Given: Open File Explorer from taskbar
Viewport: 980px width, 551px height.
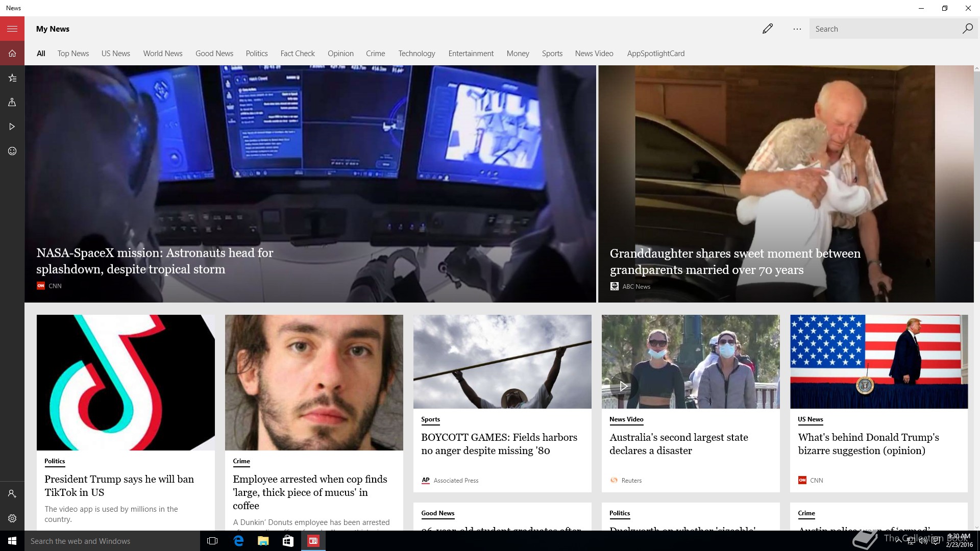Looking at the screenshot, I should coord(263,541).
